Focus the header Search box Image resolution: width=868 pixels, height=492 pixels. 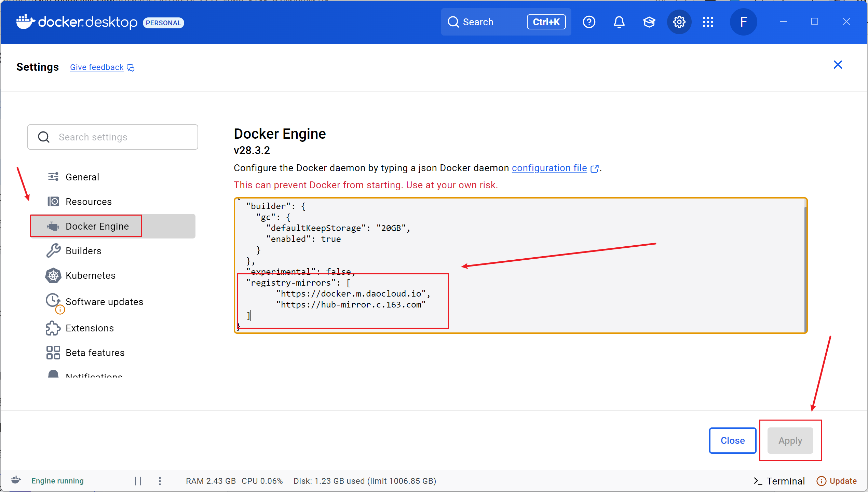[506, 22]
